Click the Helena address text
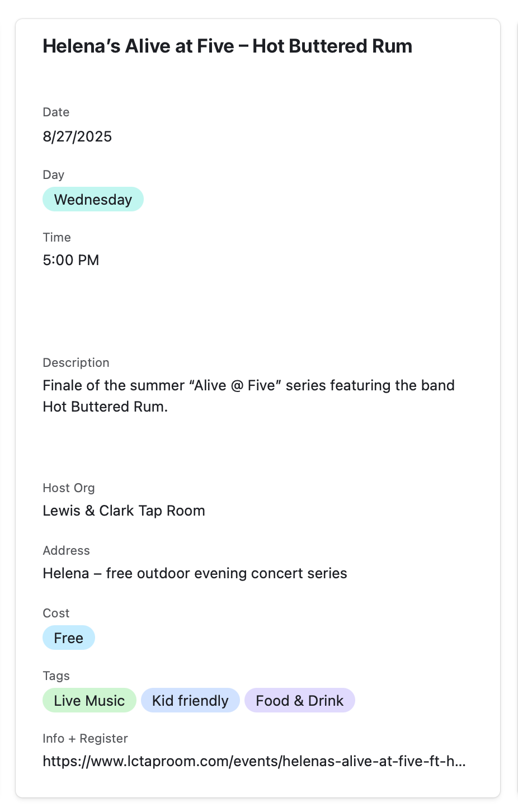The image size is (518, 812). [195, 573]
